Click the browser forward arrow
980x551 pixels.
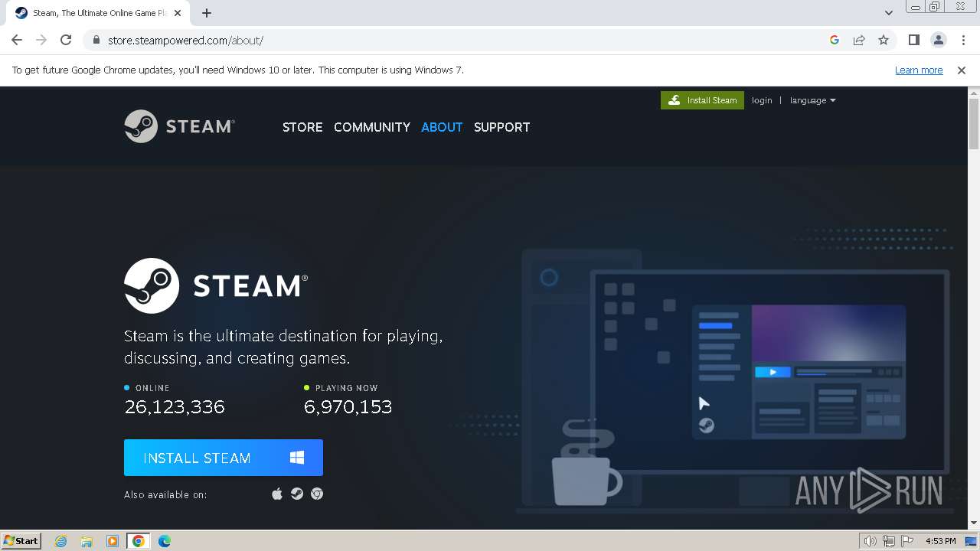pyautogui.click(x=41, y=40)
